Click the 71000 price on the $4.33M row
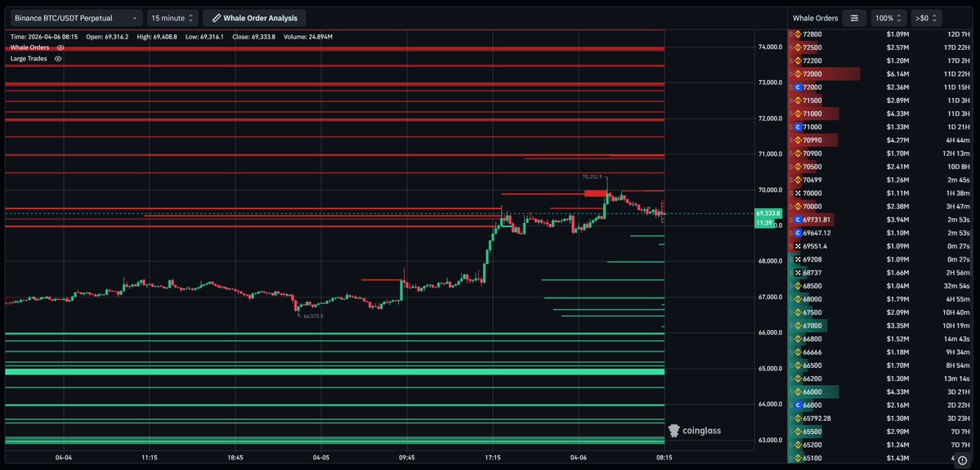The image size is (980, 470). (812, 114)
